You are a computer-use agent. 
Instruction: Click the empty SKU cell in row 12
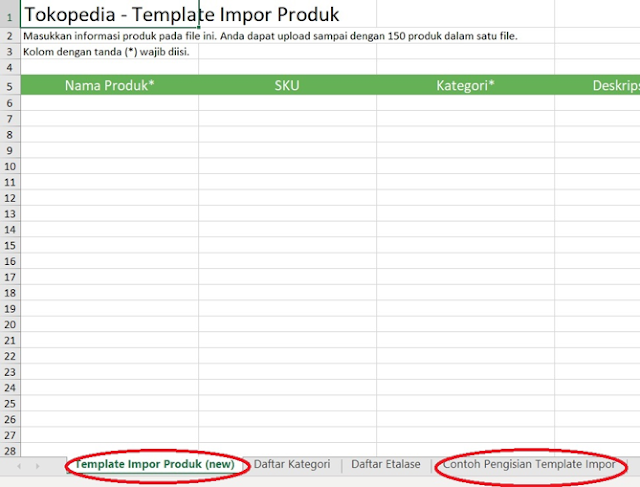[287, 198]
